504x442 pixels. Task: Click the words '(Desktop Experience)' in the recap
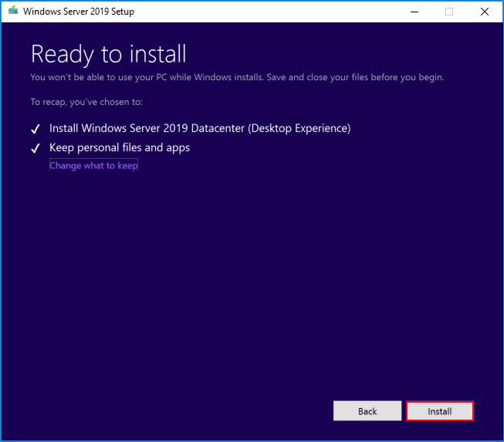tap(299, 128)
